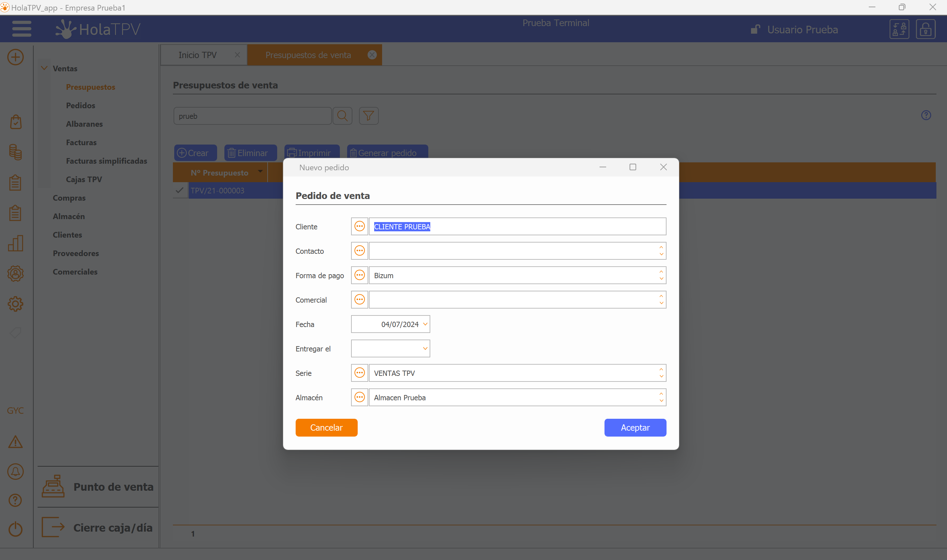Open the Fecha date dropdown arrow
947x560 pixels.
[425, 324]
